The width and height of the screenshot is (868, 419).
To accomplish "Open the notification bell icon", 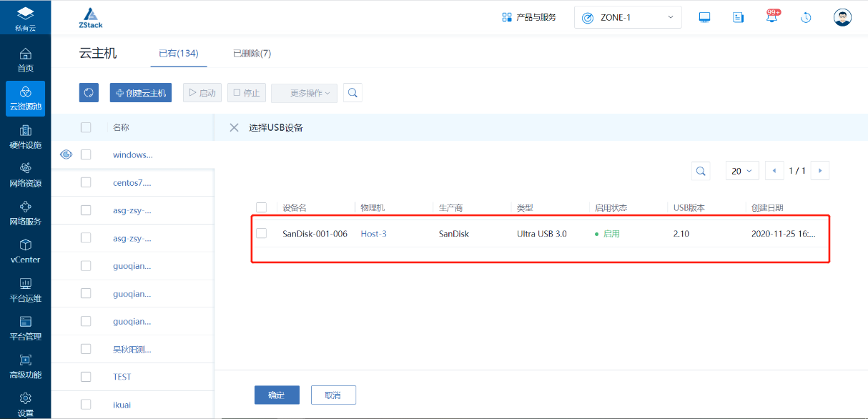I will (772, 17).
